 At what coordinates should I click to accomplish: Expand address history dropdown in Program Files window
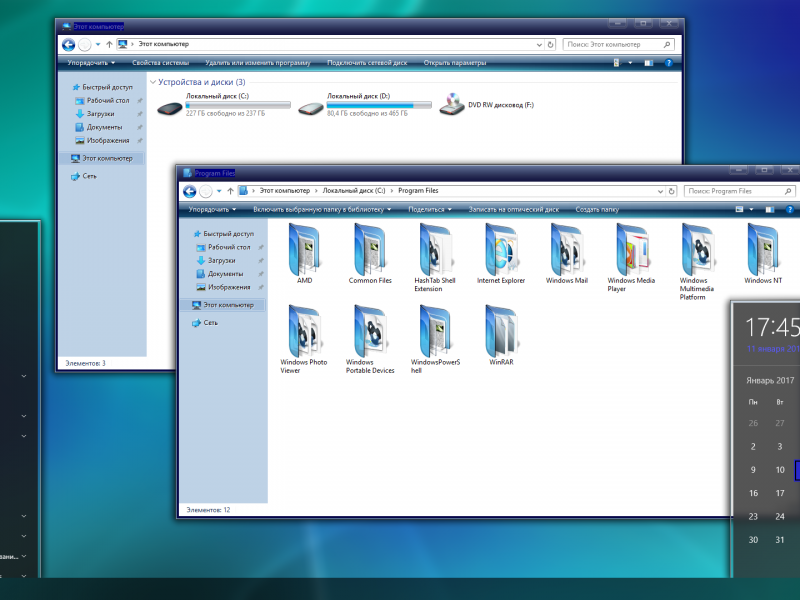point(660,191)
